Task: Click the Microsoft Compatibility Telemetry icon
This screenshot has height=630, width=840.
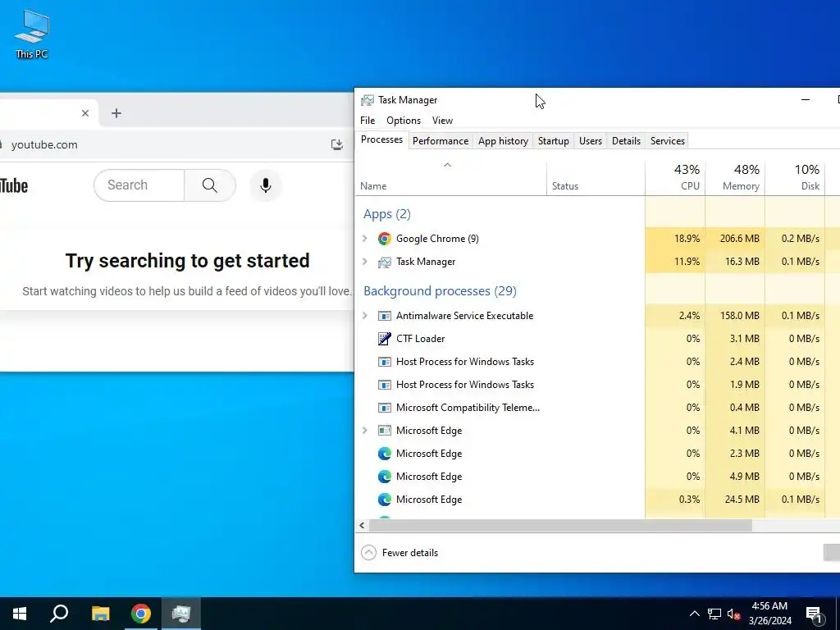Action: pyautogui.click(x=384, y=408)
